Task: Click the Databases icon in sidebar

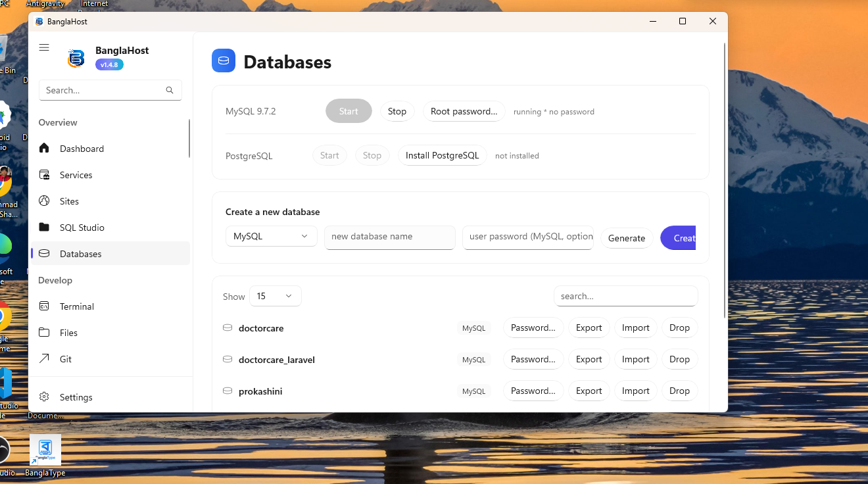Action: (x=44, y=253)
